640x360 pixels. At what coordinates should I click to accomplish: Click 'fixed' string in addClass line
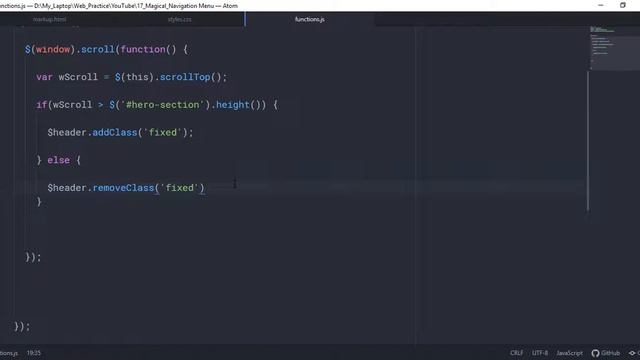tap(162, 133)
